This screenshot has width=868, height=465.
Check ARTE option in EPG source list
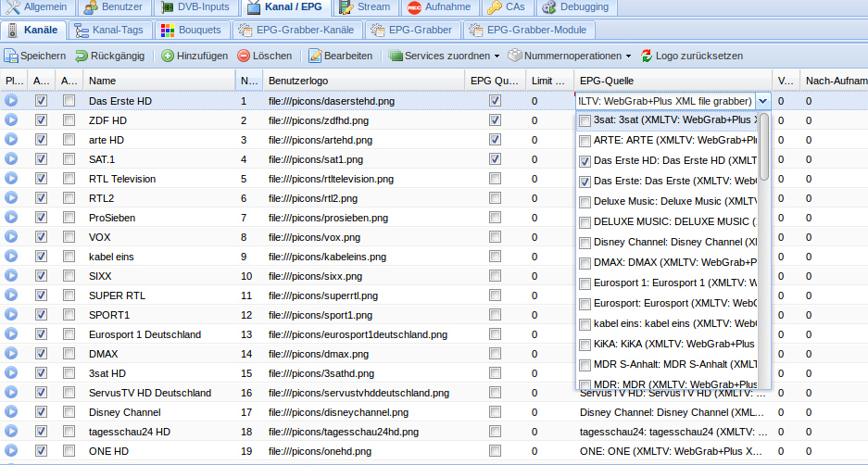(585, 141)
